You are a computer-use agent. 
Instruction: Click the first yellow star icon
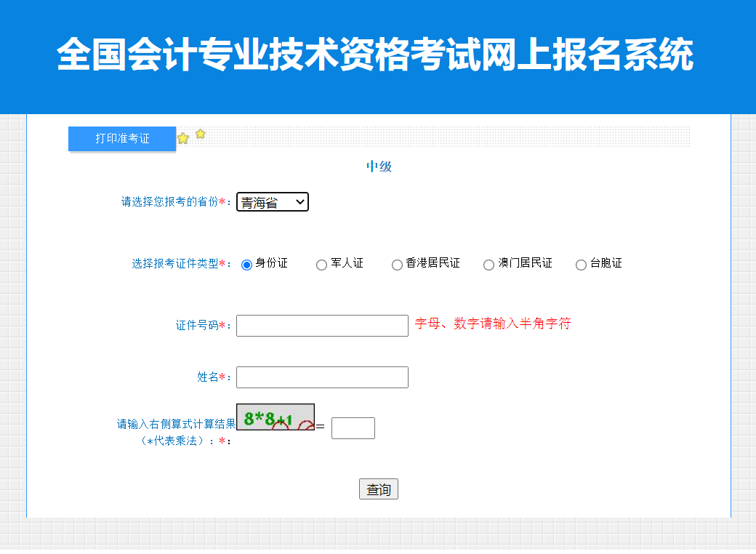(183, 137)
